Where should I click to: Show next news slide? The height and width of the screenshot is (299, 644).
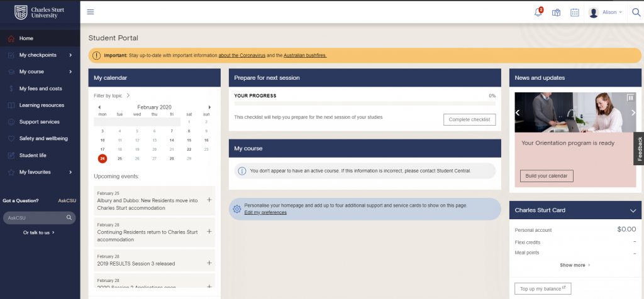tap(633, 113)
